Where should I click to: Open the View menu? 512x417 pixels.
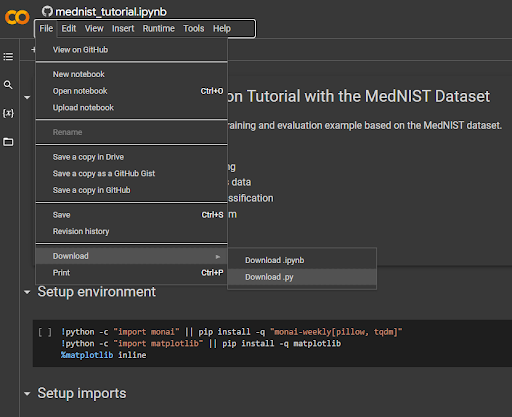pos(94,29)
